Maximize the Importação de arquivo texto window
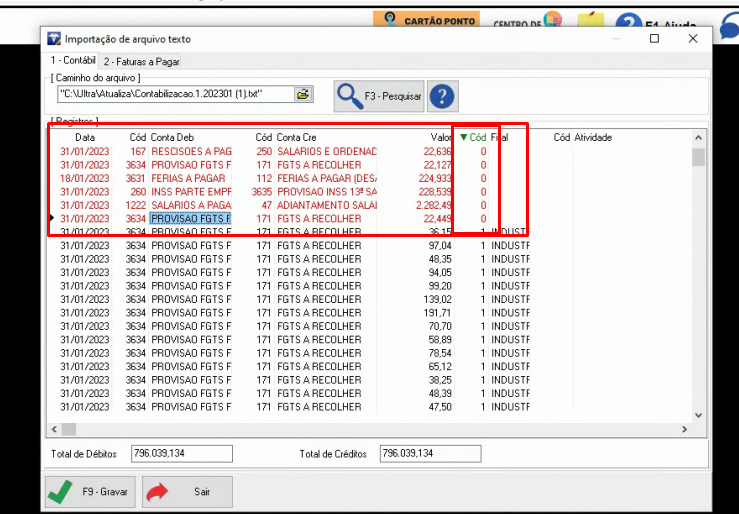Screen dimensions: 739x514 (x=654, y=39)
